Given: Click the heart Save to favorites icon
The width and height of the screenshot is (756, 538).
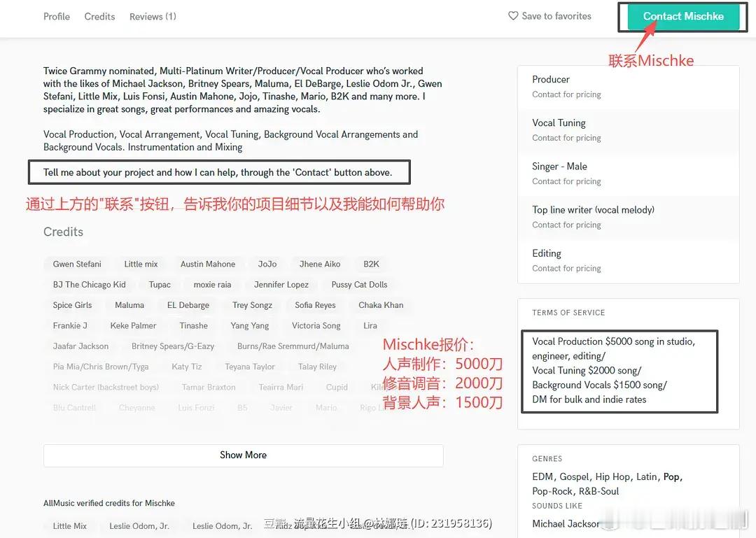Looking at the screenshot, I should pos(513,16).
